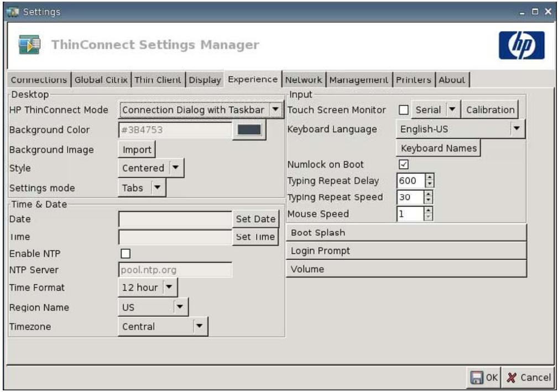Increase Mouse Speed with up arrow
Viewport: 558px width, 392px height.
click(x=428, y=210)
